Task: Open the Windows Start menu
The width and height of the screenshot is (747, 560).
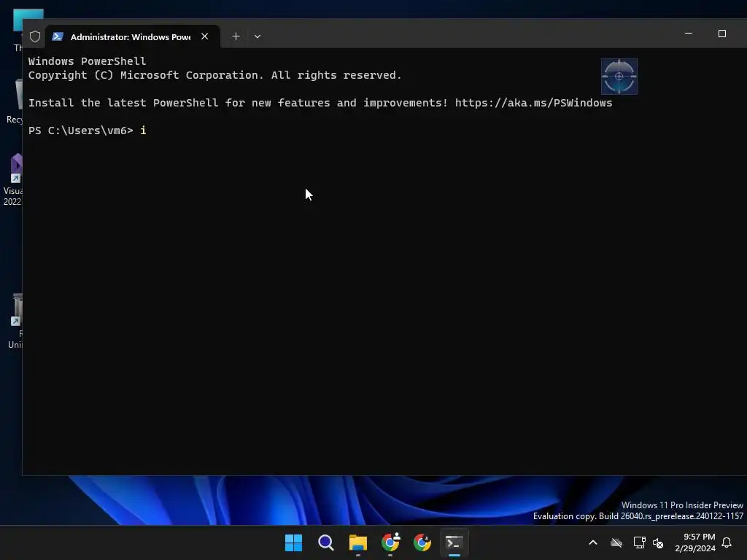Action: pos(293,542)
